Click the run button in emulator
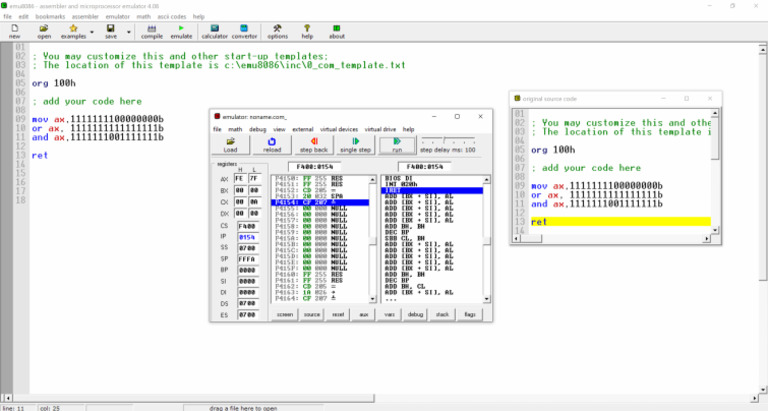 [x=397, y=145]
